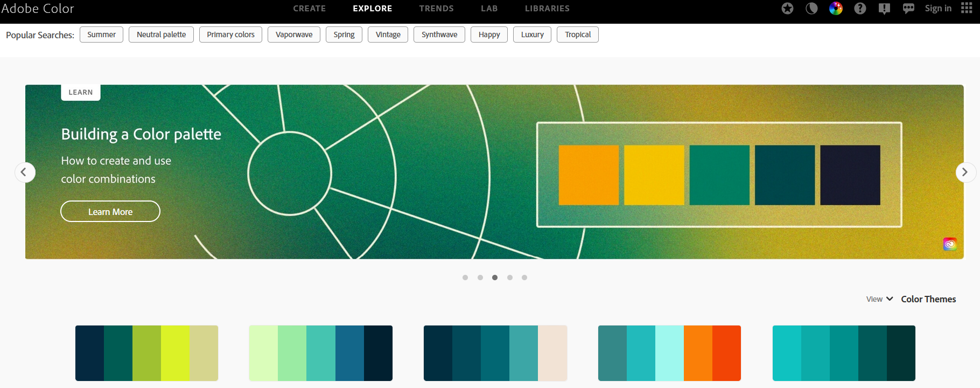This screenshot has width=980, height=388.
Task: Toggle dark mode with the moon icon
Action: (x=811, y=8)
